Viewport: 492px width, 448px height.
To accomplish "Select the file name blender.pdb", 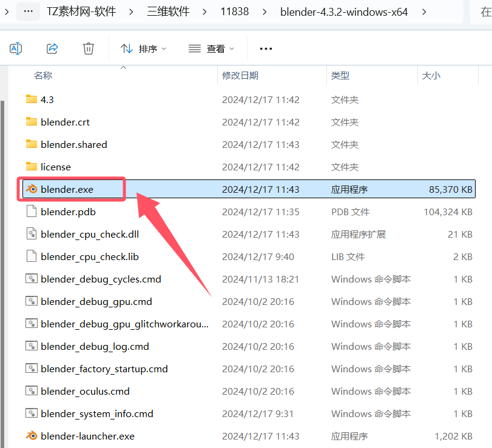I will pyautogui.click(x=68, y=212).
